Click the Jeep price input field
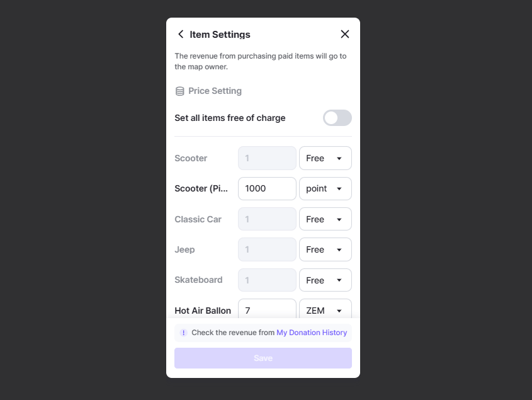This screenshot has height=400, width=532. tap(267, 249)
